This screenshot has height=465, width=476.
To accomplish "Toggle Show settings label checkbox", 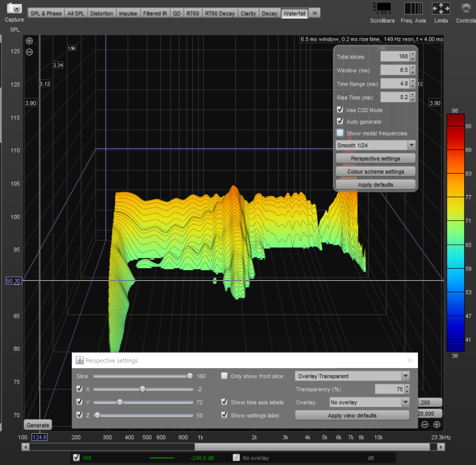I will 224,415.
